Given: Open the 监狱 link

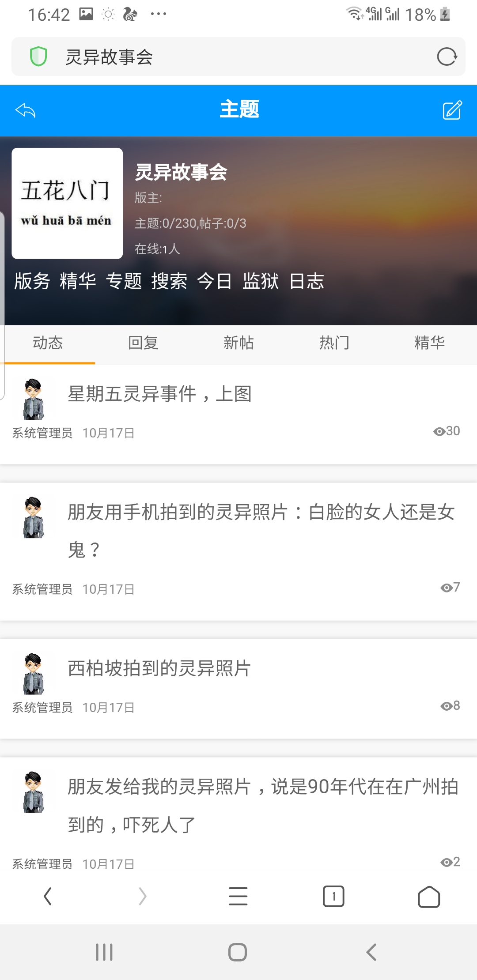Looking at the screenshot, I should pos(261,281).
